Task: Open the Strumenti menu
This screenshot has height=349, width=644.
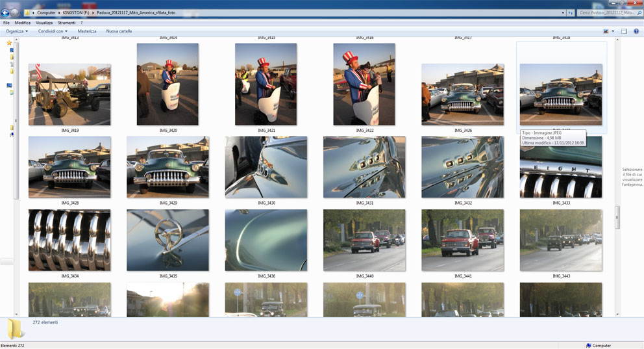Action: pyautogui.click(x=66, y=23)
